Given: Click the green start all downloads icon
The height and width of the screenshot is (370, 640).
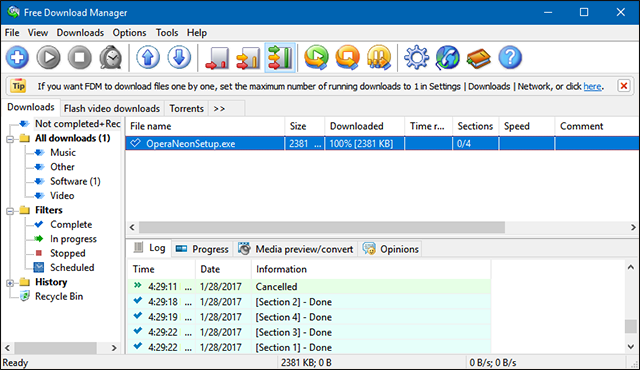Looking at the screenshot, I should [x=316, y=58].
